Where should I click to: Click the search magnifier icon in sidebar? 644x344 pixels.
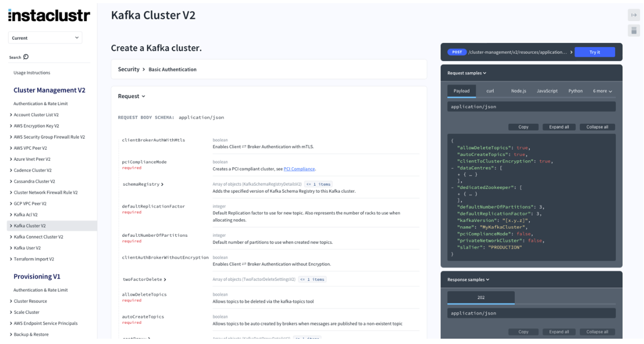26,57
